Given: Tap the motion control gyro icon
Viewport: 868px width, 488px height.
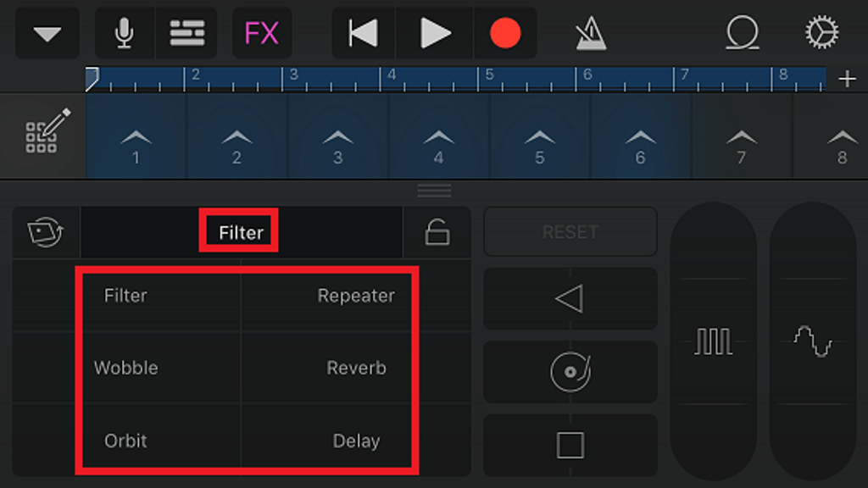Looking at the screenshot, I should point(46,232).
